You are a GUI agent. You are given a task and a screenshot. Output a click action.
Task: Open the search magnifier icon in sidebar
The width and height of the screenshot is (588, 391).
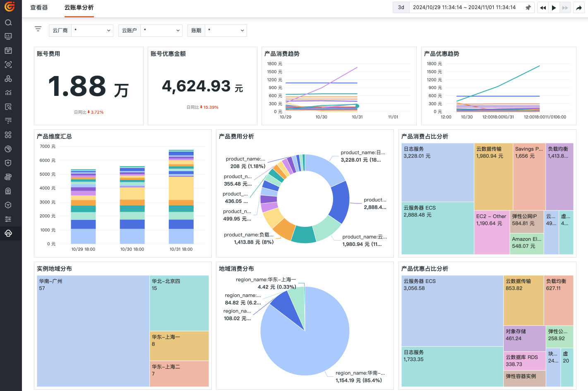[8, 22]
